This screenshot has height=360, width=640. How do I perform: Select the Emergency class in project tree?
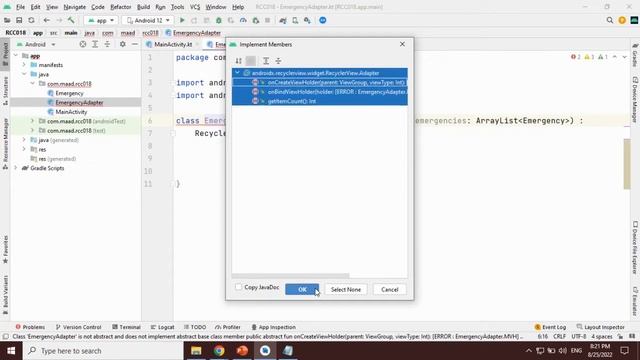coord(69,93)
